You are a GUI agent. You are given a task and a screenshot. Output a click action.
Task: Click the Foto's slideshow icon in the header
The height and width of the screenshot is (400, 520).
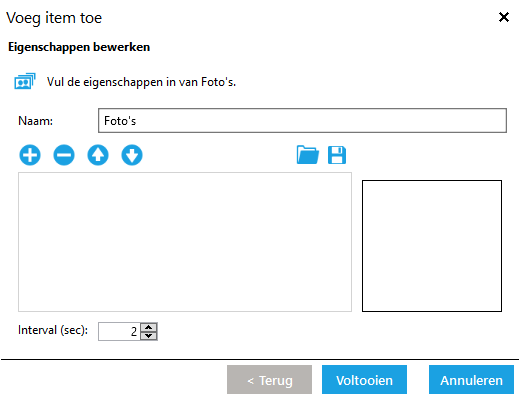[25, 81]
